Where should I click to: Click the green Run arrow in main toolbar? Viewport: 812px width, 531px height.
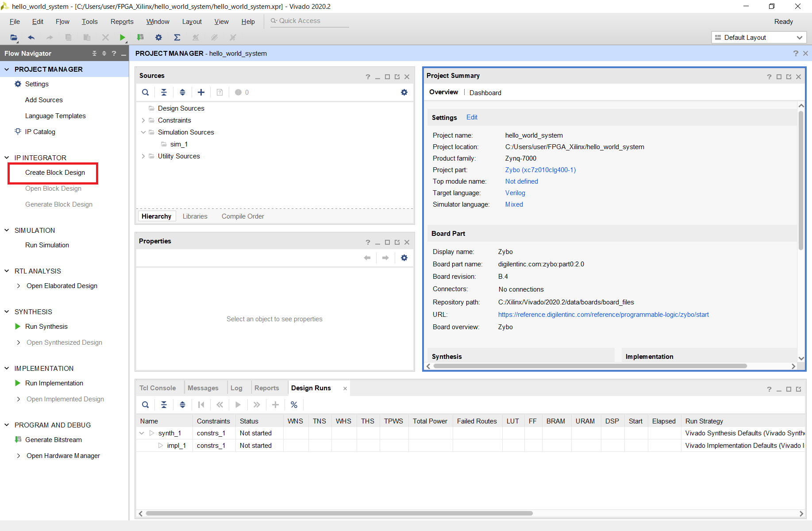[x=123, y=38]
